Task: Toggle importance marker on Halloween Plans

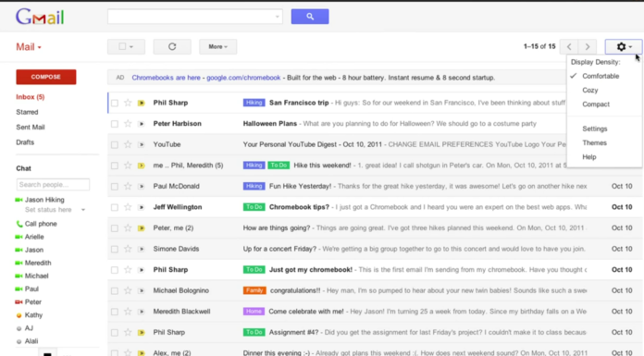Action: (x=142, y=124)
